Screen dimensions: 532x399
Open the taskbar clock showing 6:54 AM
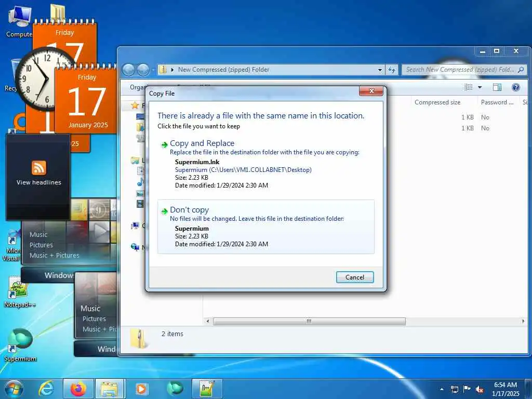click(505, 389)
